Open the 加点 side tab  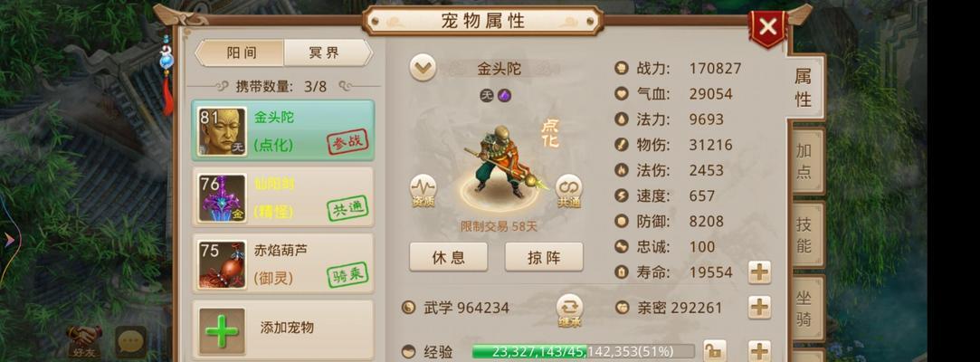click(804, 161)
